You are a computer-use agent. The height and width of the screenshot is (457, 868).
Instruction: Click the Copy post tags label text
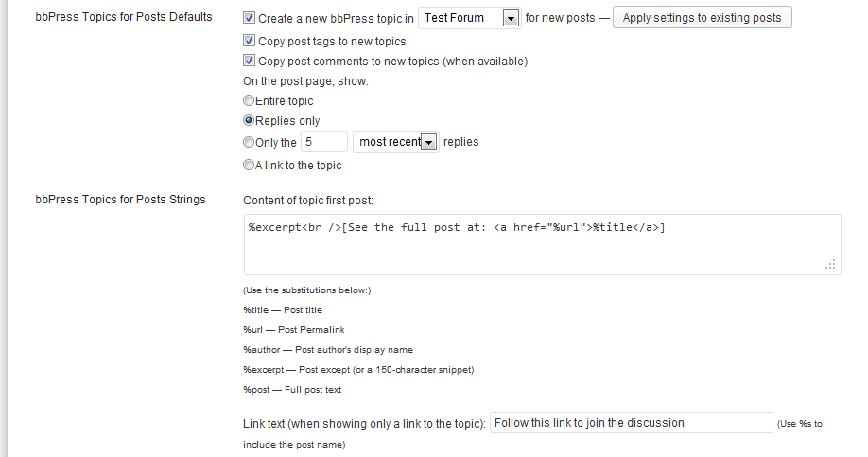point(332,41)
